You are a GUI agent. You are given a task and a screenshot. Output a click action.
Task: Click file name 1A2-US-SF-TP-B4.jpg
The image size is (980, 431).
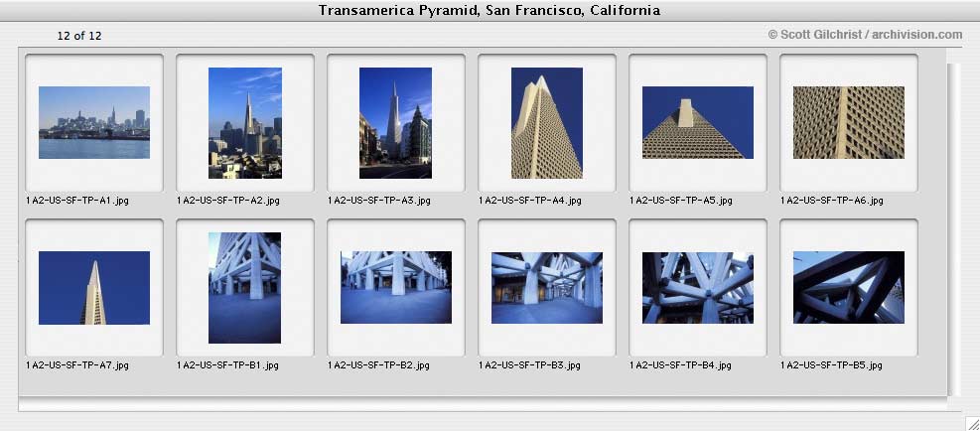coord(680,365)
